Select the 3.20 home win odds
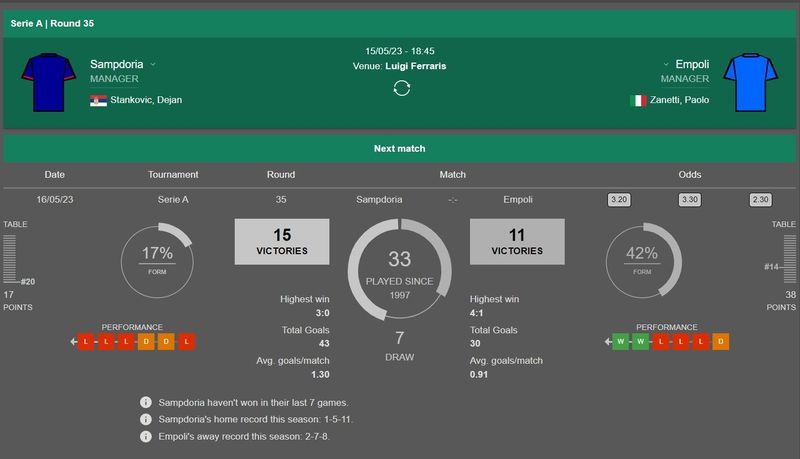Image resolution: width=800 pixels, height=459 pixels. 619,199
